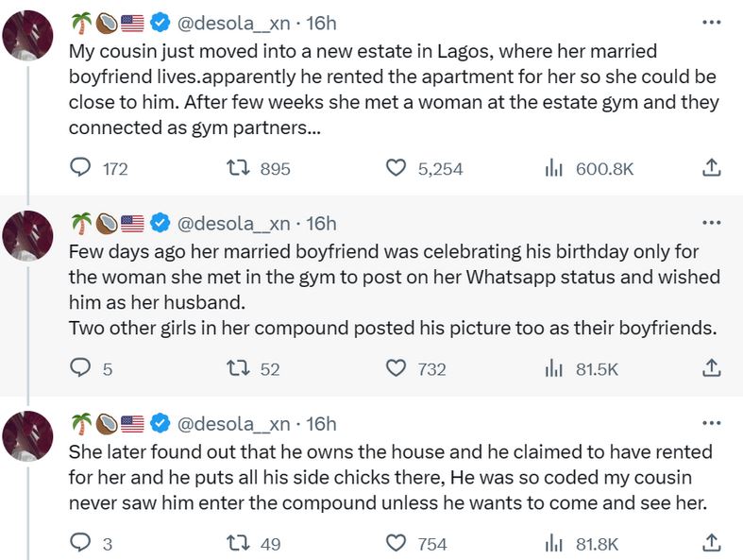This screenshot has width=743, height=560.
Task: Open the 16h timestamp of the third tweet
Action: [321, 423]
